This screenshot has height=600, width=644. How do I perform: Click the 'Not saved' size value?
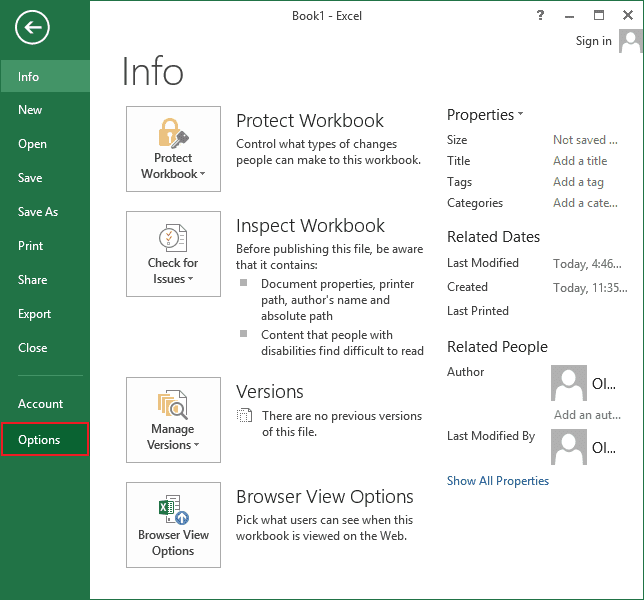[x=585, y=140]
